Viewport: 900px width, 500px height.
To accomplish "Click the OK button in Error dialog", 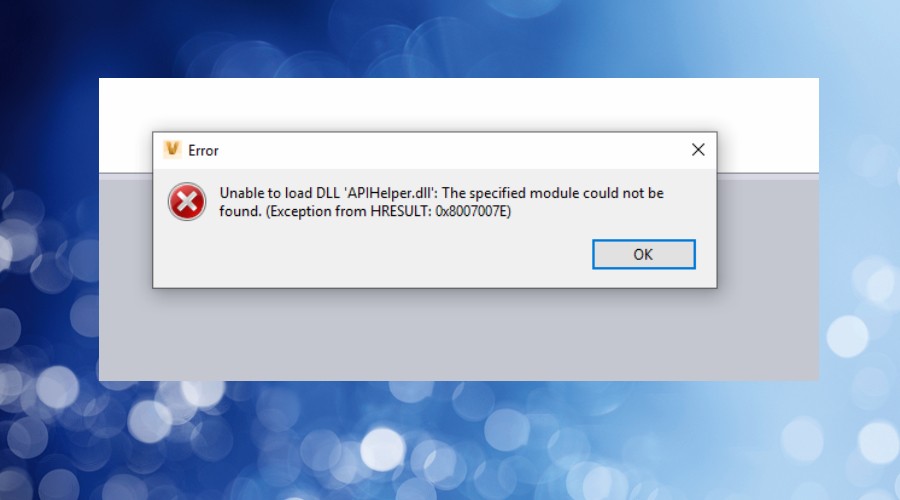I will [x=643, y=254].
